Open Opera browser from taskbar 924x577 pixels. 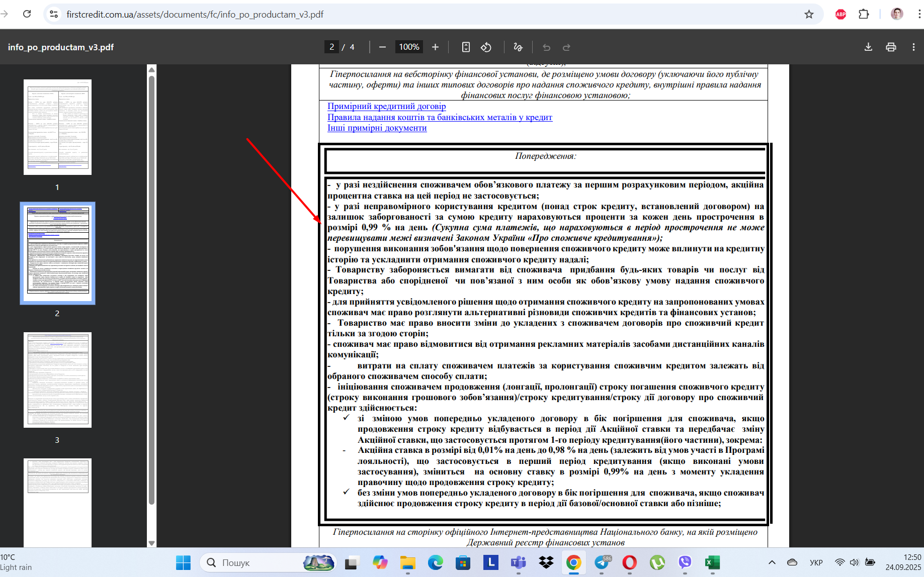[x=629, y=562]
